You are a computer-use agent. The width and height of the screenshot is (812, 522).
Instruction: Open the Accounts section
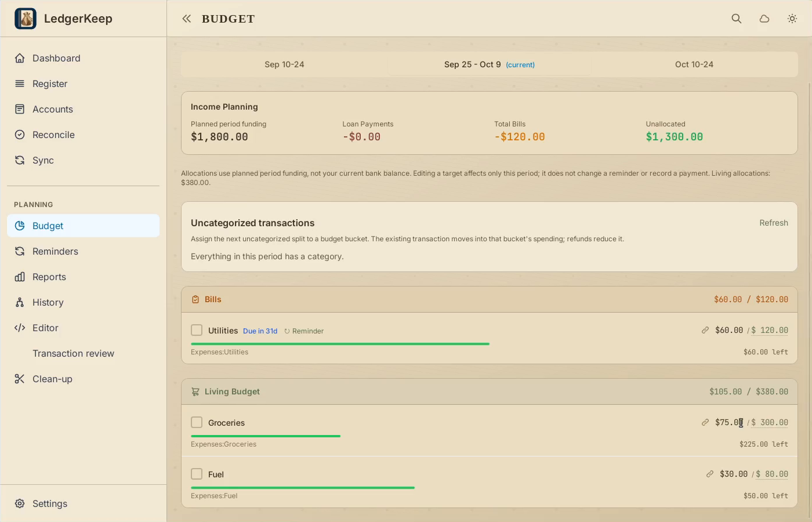[83, 109]
